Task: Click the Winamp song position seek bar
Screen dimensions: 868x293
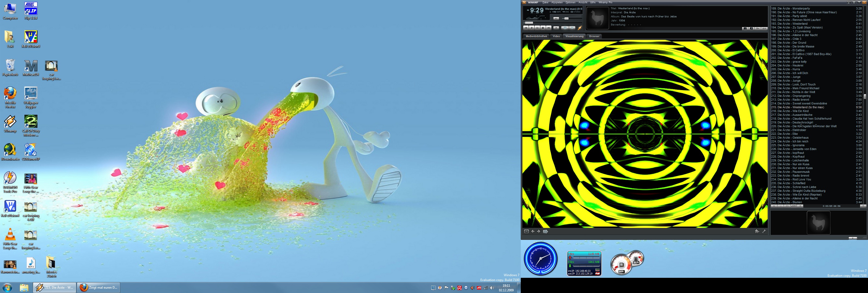Action: point(553,23)
